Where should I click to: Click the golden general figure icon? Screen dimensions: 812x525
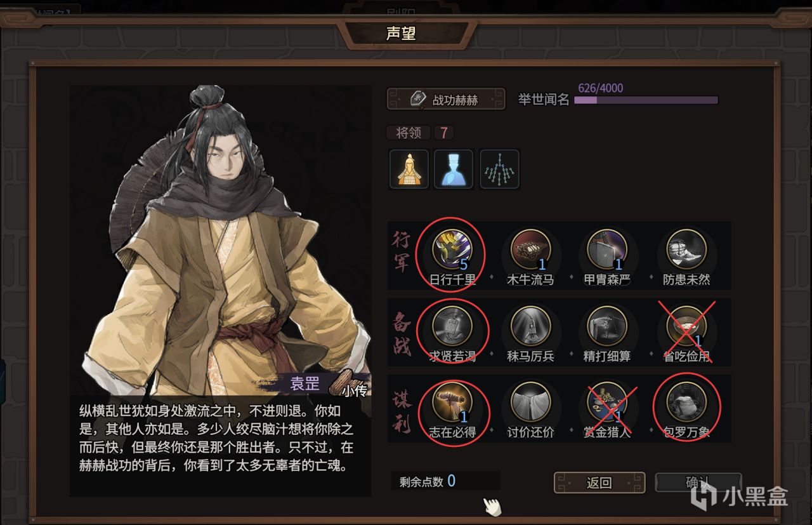[x=409, y=169]
